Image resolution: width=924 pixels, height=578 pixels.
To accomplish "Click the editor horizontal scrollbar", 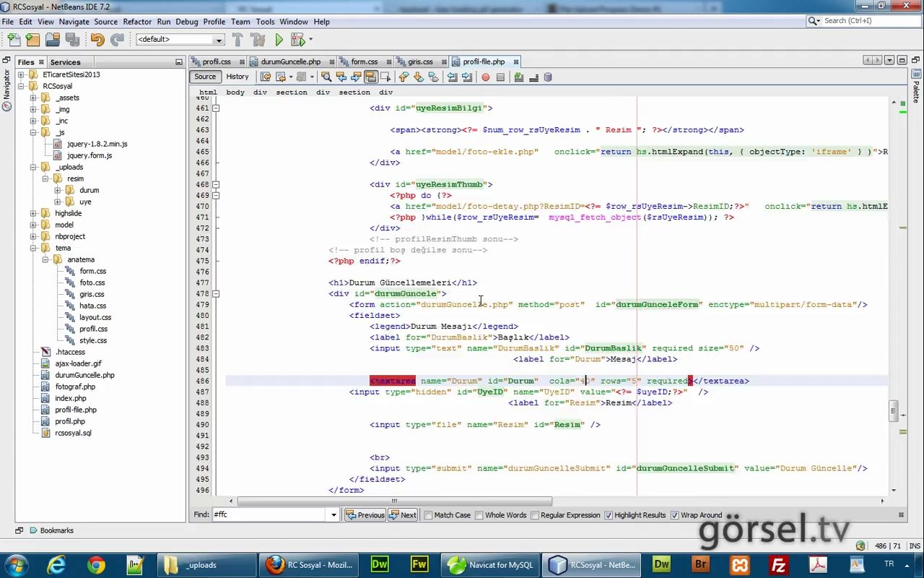I will point(394,501).
